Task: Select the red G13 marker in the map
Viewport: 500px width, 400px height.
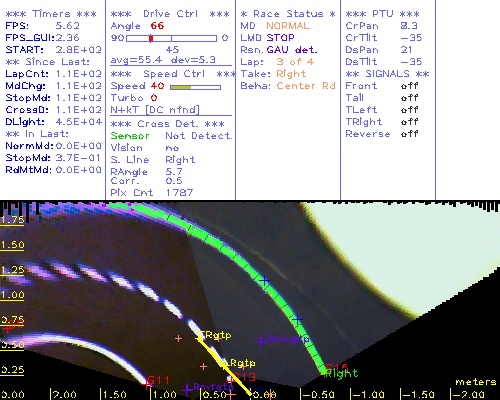Action: pyautogui.click(x=244, y=377)
